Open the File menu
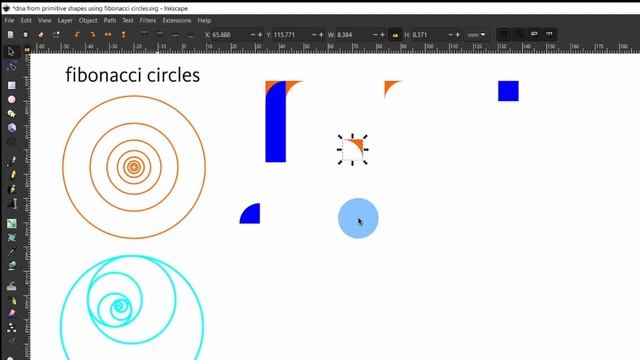This screenshot has width=640, height=360. click(9, 20)
